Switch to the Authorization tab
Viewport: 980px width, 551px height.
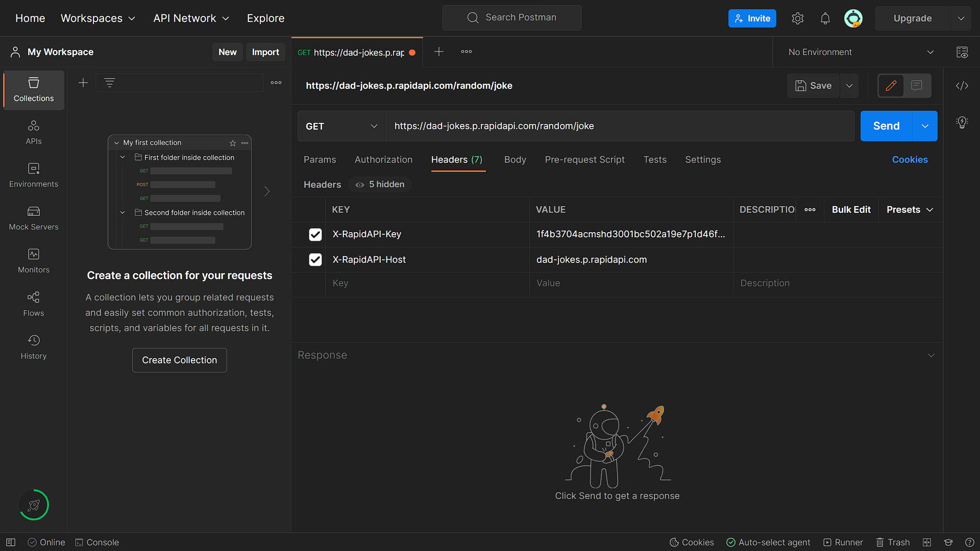(383, 160)
